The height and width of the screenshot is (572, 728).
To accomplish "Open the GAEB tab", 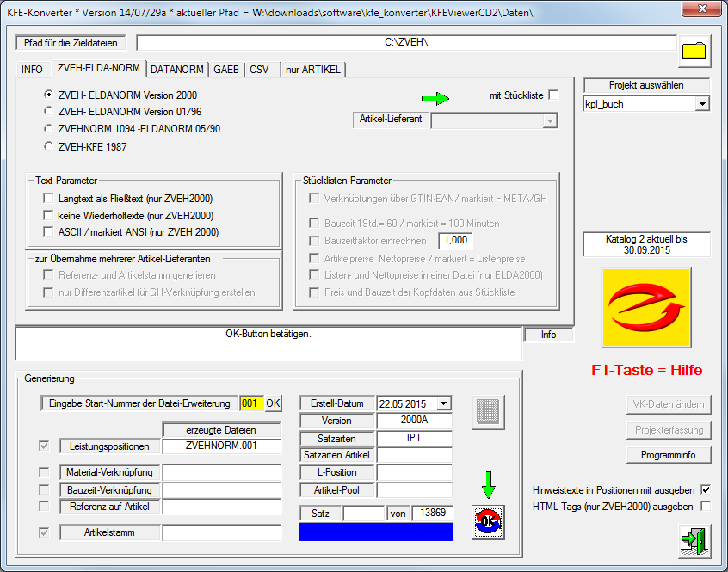I will pos(226,70).
